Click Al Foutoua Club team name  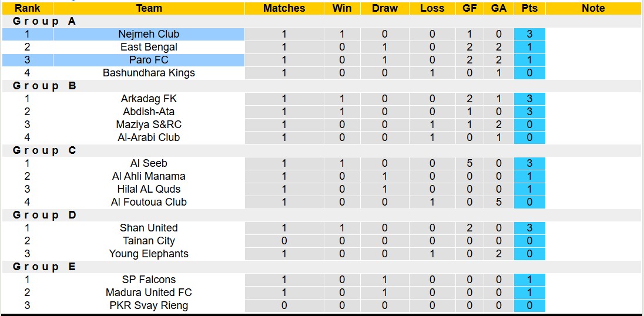click(x=149, y=202)
